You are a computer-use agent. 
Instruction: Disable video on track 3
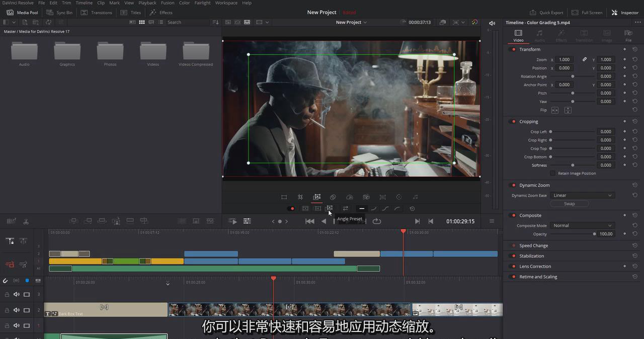[27, 294]
